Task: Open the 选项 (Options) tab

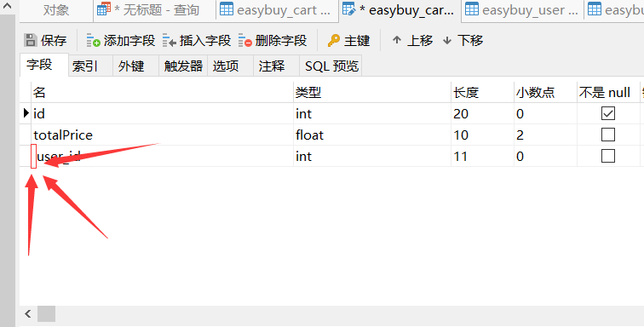Action: tap(230, 66)
